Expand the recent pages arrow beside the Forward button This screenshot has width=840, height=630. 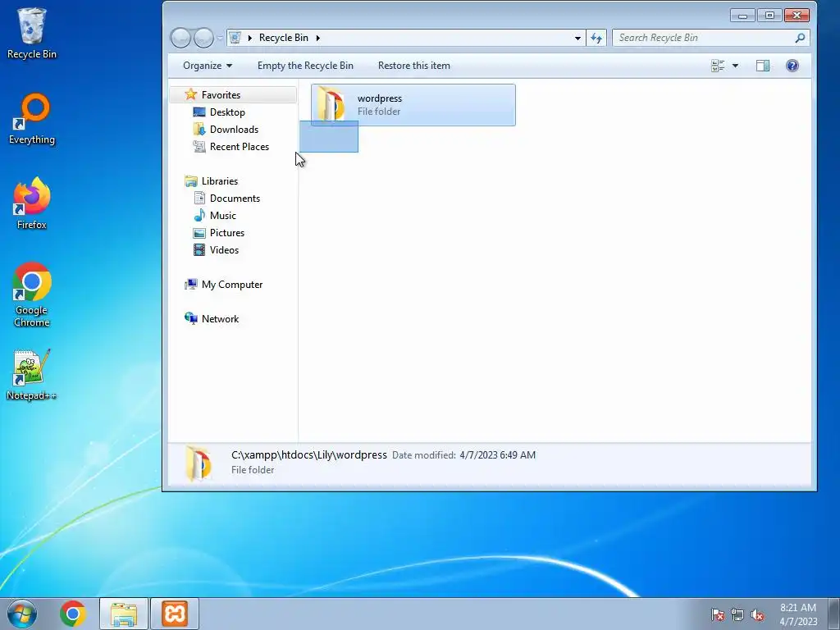(220, 38)
